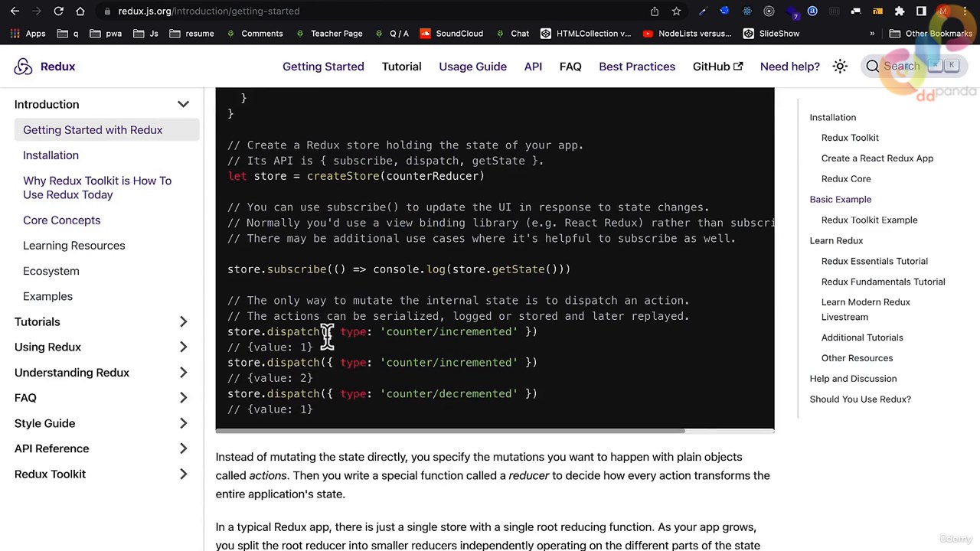Click the redux.js.org address bar

[x=375, y=11]
